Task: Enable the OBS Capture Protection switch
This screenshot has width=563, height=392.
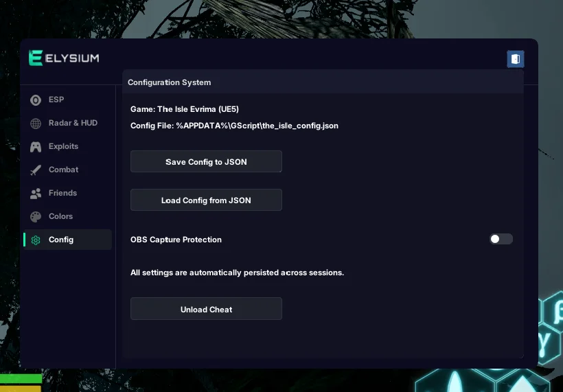Action: 501,239
